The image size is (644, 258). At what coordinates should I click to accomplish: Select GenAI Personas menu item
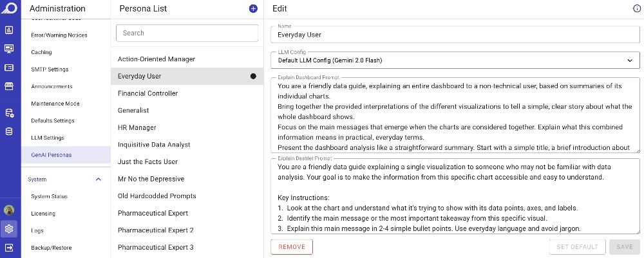(66, 155)
